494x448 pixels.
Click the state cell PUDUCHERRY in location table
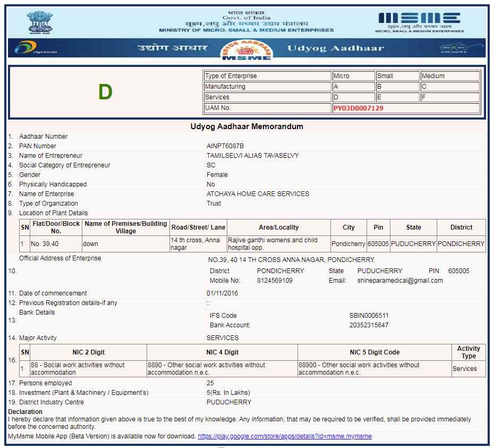click(413, 244)
